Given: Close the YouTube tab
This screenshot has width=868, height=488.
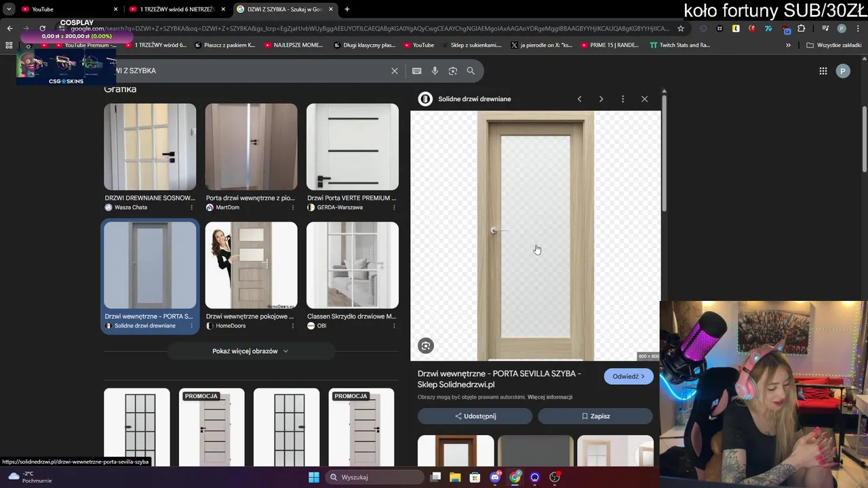Looking at the screenshot, I should click(115, 9).
